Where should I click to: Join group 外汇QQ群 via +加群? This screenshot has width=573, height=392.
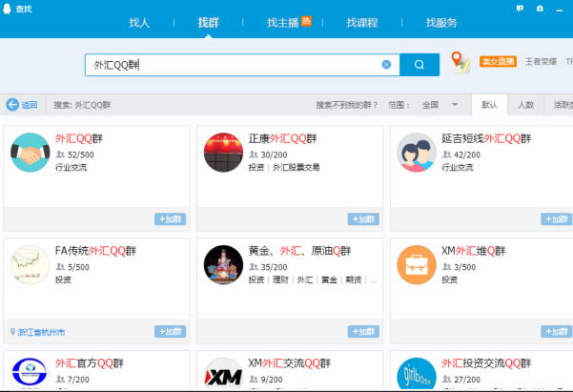171,219
